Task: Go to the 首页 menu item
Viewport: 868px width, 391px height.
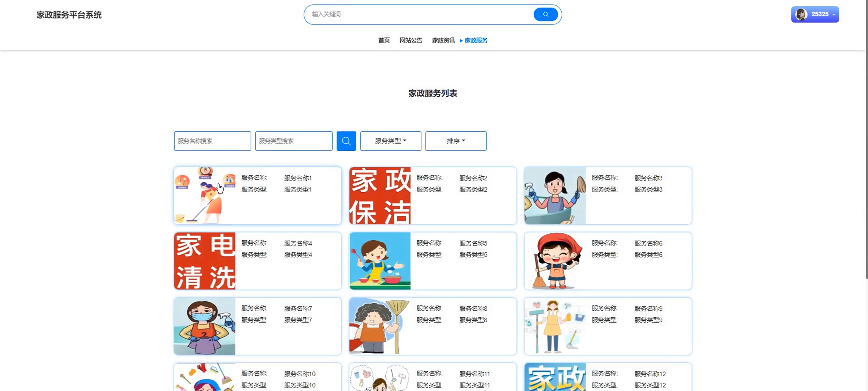Action: coord(384,40)
